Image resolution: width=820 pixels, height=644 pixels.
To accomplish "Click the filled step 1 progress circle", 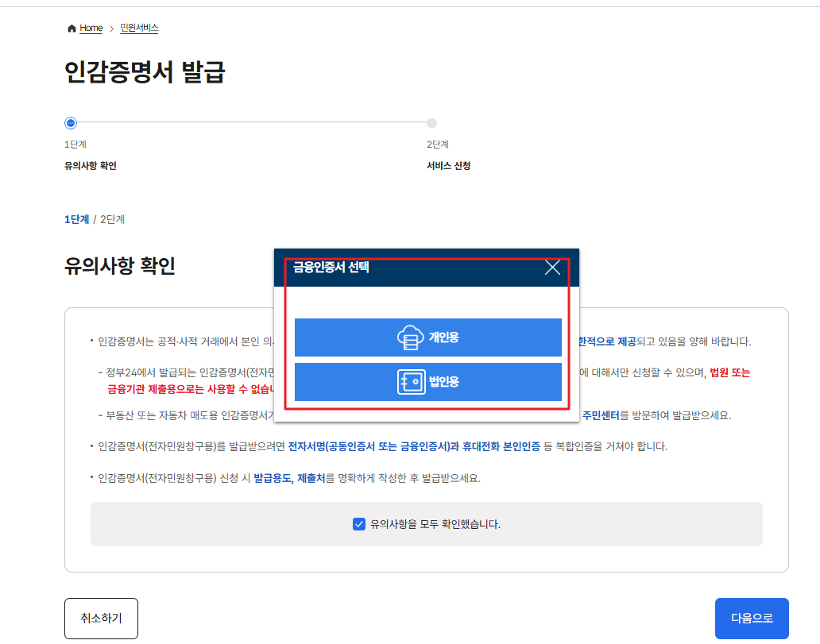I will click(70, 123).
